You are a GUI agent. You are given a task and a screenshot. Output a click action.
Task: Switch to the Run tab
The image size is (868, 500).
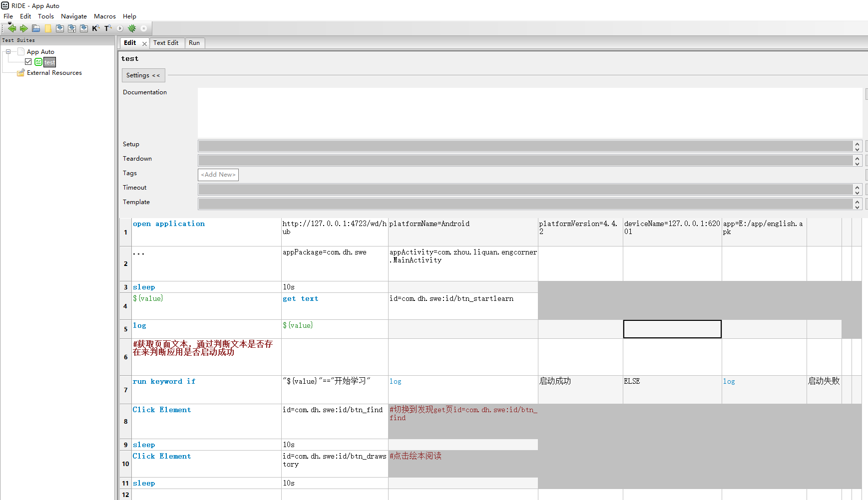pyautogui.click(x=194, y=43)
